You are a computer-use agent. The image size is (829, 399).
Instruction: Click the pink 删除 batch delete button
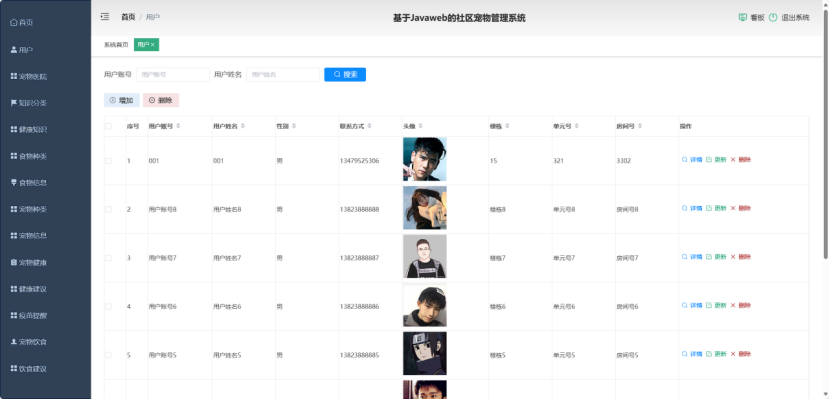pyautogui.click(x=161, y=100)
